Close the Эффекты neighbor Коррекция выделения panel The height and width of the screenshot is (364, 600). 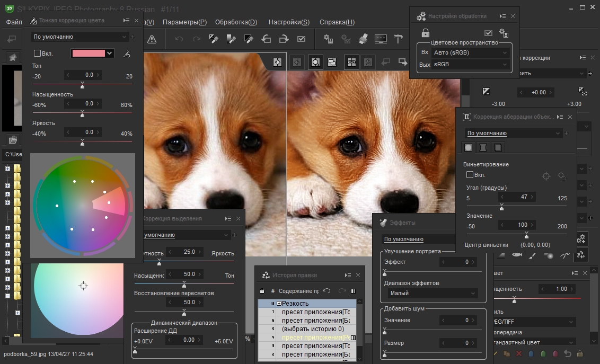[x=238, y=219]
